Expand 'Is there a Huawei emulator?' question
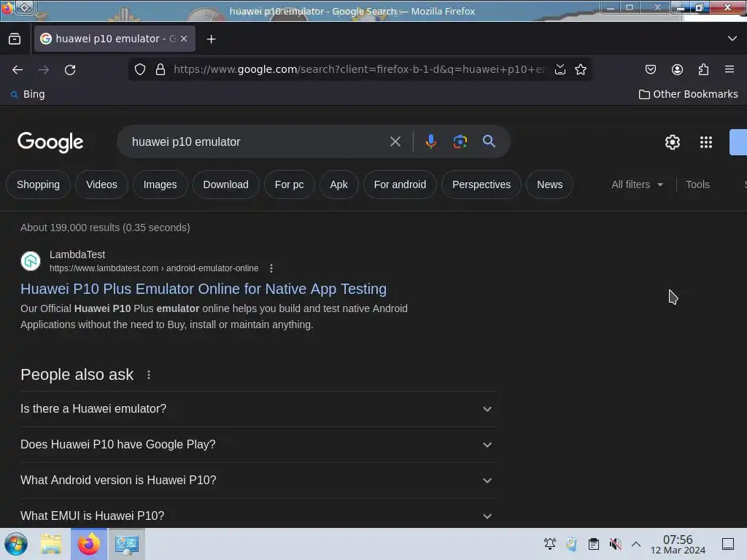This screenshot has height=560, width=747. point(258,409)
